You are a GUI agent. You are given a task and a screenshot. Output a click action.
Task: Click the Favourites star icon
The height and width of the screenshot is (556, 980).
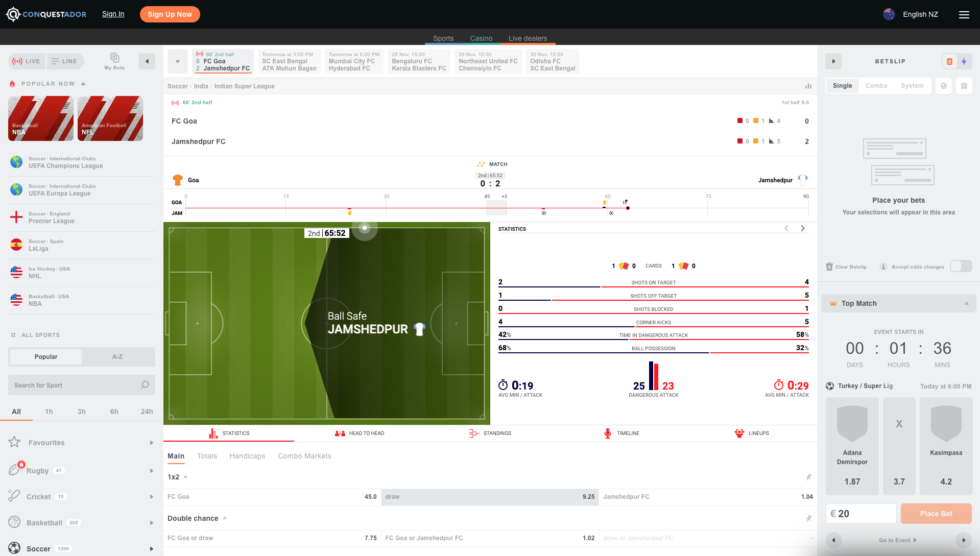tap(14, 442)
